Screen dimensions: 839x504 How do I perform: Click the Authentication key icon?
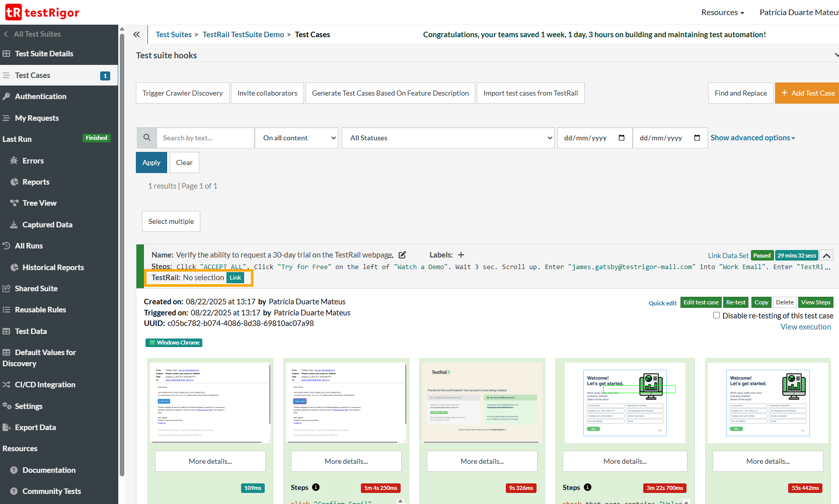(x=7, y=97)
